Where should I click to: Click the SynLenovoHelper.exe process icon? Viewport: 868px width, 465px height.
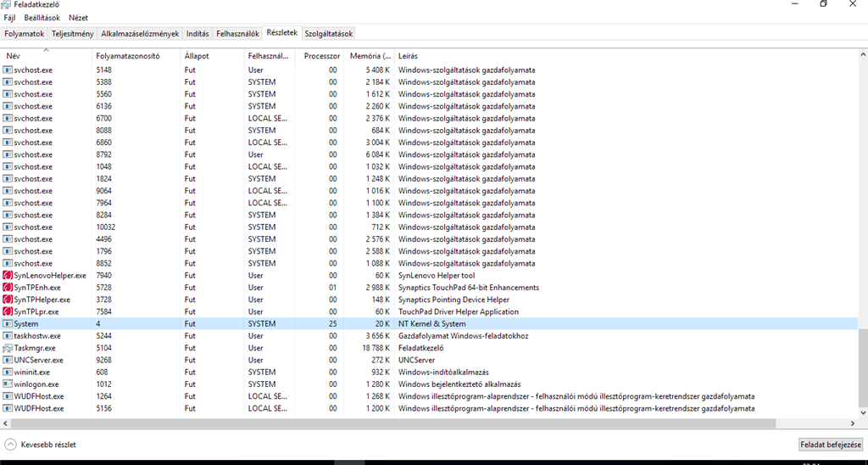tap(8, 276)
